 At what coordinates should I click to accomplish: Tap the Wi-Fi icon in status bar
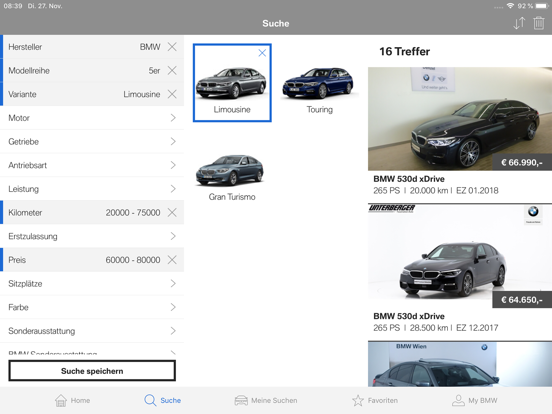click(510, 6)
